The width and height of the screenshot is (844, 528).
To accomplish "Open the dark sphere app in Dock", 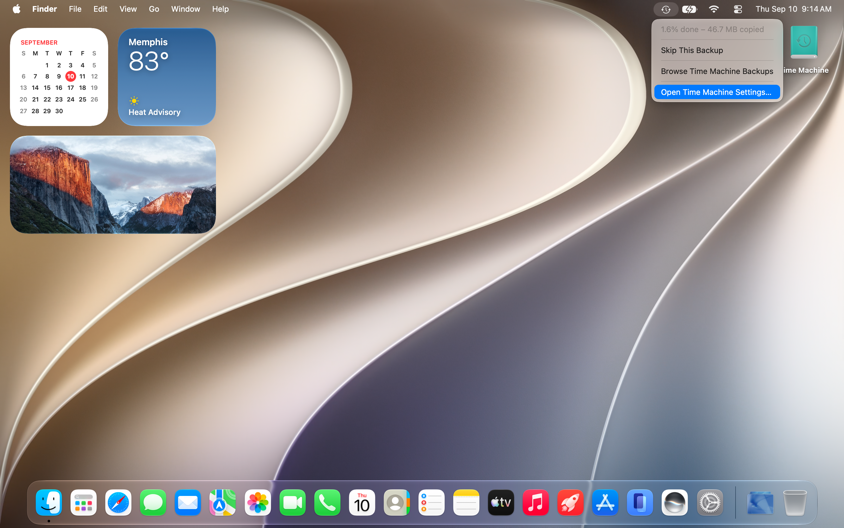I will tap(674, 503).
